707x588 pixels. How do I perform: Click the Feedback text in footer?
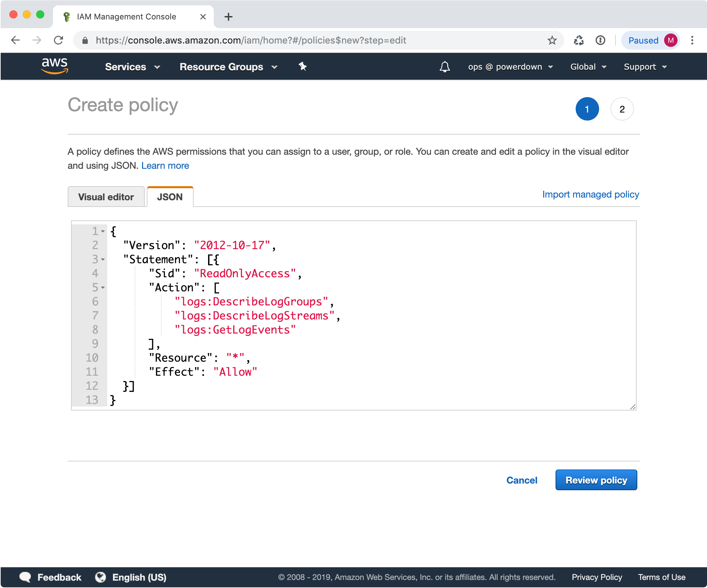pyautogui.click(x=59, y=577)
